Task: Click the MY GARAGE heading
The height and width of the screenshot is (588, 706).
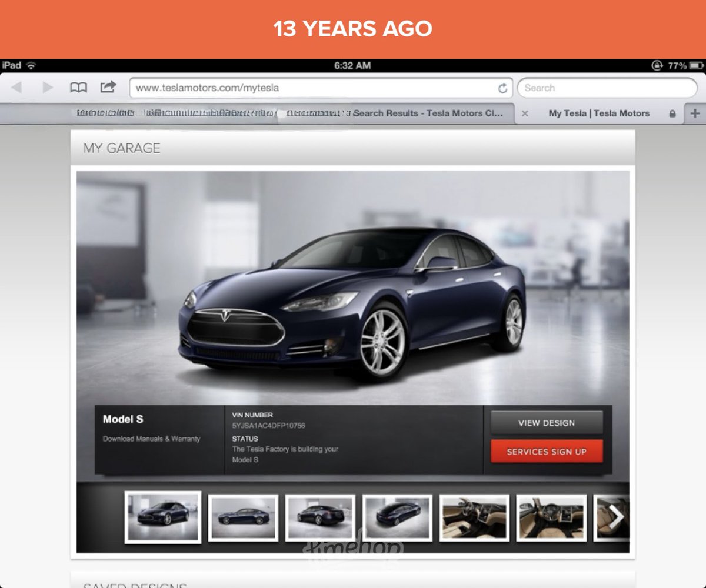Action: (x=122, y=148)
